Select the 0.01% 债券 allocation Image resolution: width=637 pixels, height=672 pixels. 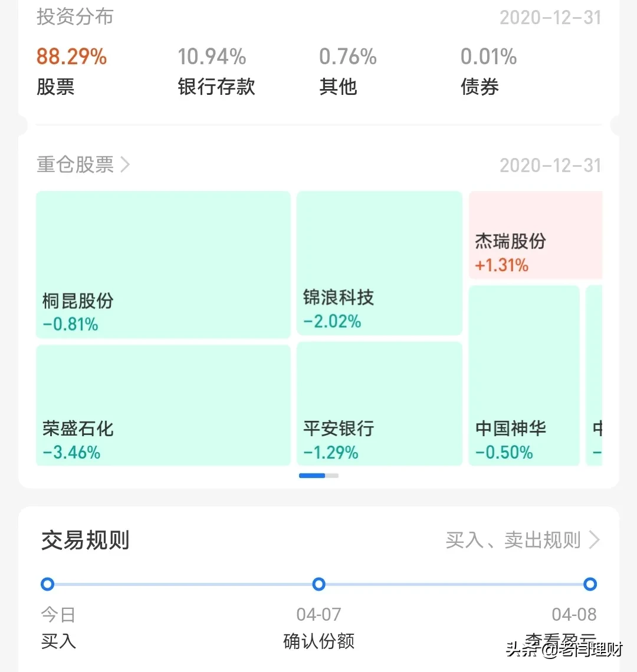(x=488, y=71)
